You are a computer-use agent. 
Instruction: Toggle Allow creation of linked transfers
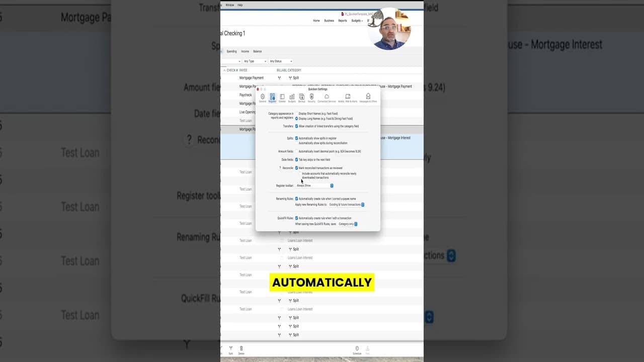tap(297, 126)
